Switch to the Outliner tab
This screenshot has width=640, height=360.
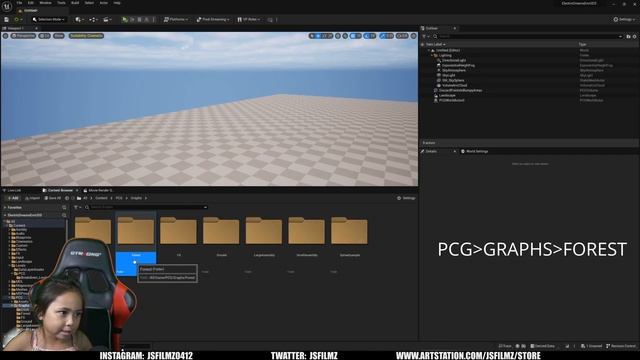point(432,28)
